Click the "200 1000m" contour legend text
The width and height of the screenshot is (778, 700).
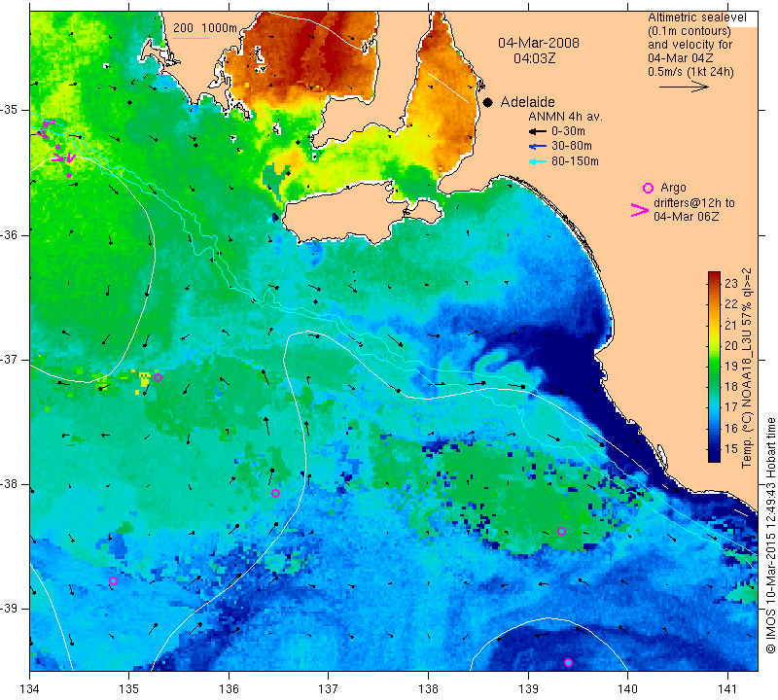coord(205,28)
